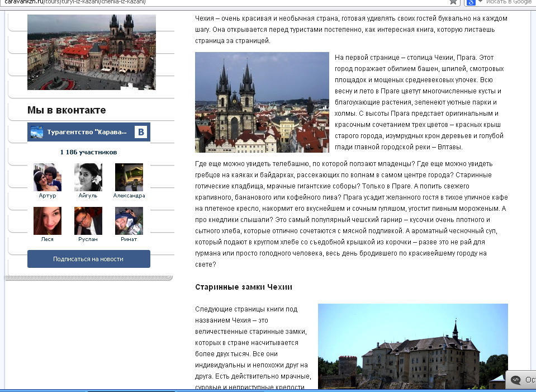Screen dimensions: 536x392
Task: Open Артур's profile photo
Action: click(x=47, y=177)
